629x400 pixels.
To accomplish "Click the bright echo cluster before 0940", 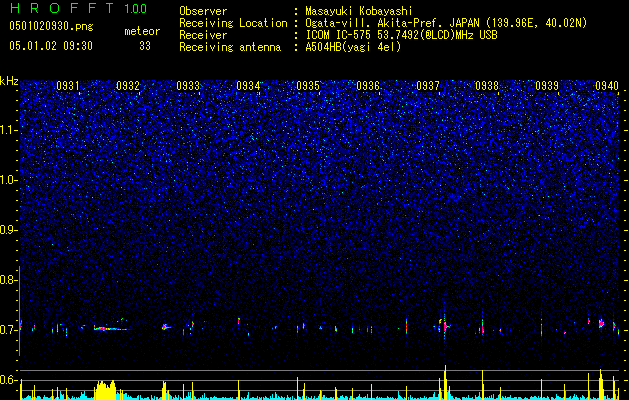I will pos(601,323).
